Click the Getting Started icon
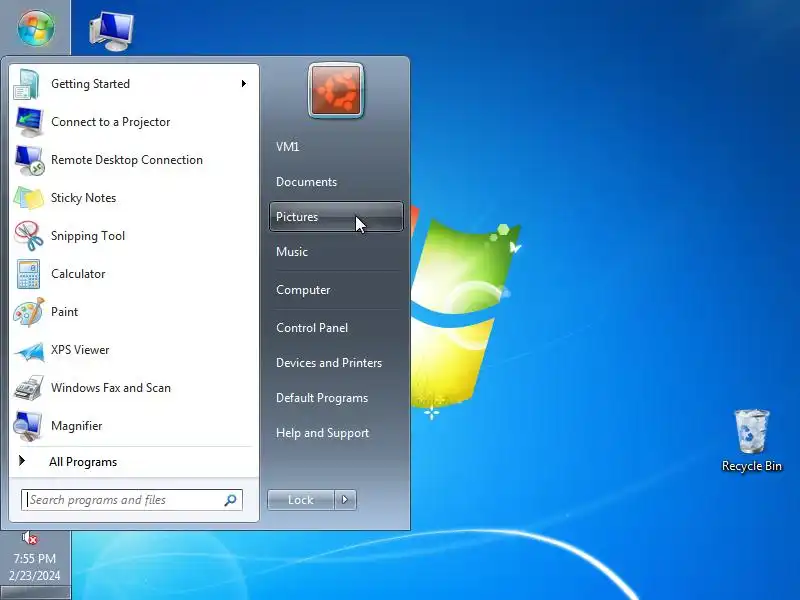800x600 pixels. click(27, 84)
